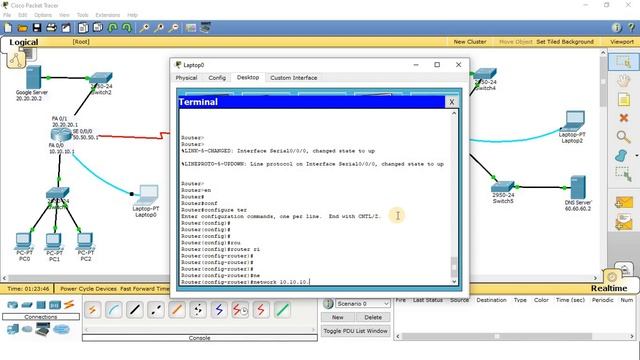This screenshot has height=360, width=640.
Task: Open the File menu
Action: pos(7,15)
